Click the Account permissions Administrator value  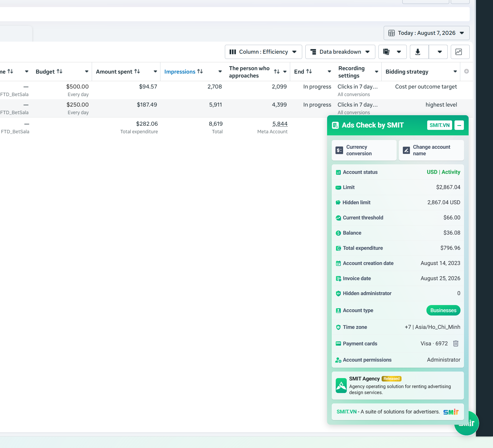pos(443,360)
